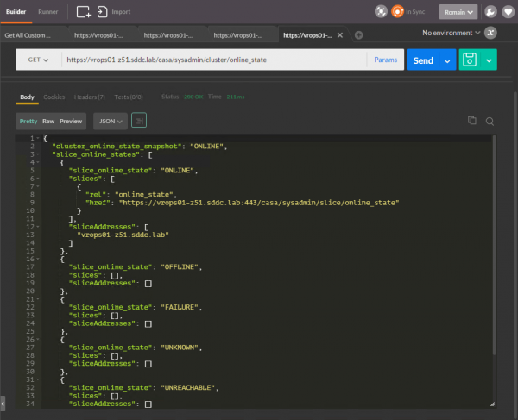Click the blue Send button
Screen dimensions: 518x420
pos(423,60)
